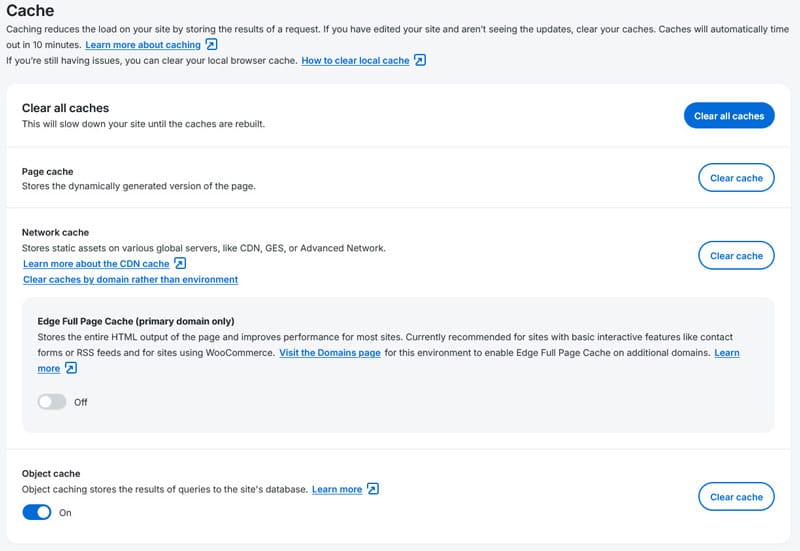Open Learn more link under Object cache

(x=337, y=489)
